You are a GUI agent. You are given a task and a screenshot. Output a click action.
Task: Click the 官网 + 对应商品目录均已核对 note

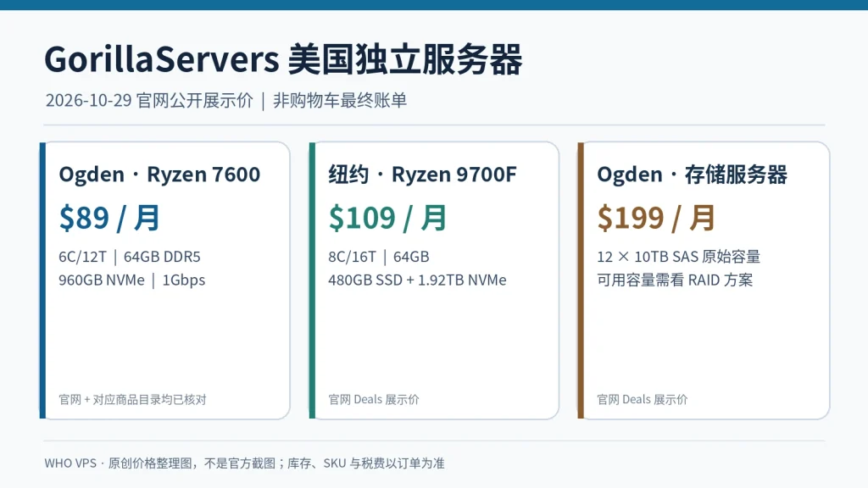(x=132, y=400)
